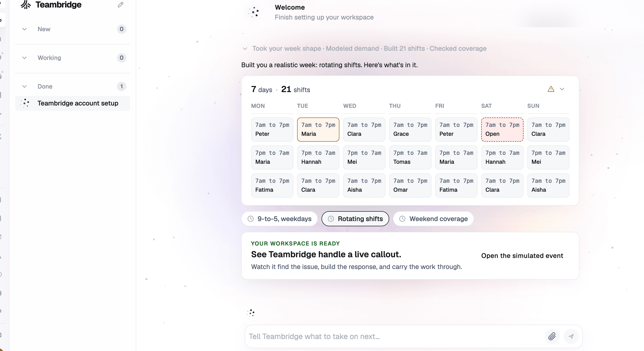This screenshot has width=644, height=351.
Task: Click Wednesday's Clara 7am to 7pm shift
Action: 364,129
